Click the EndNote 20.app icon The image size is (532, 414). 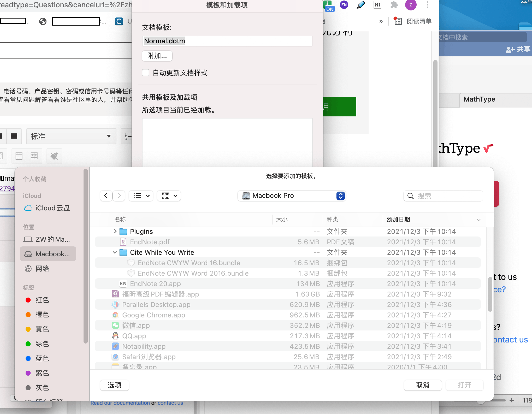[x=123, y=284]
